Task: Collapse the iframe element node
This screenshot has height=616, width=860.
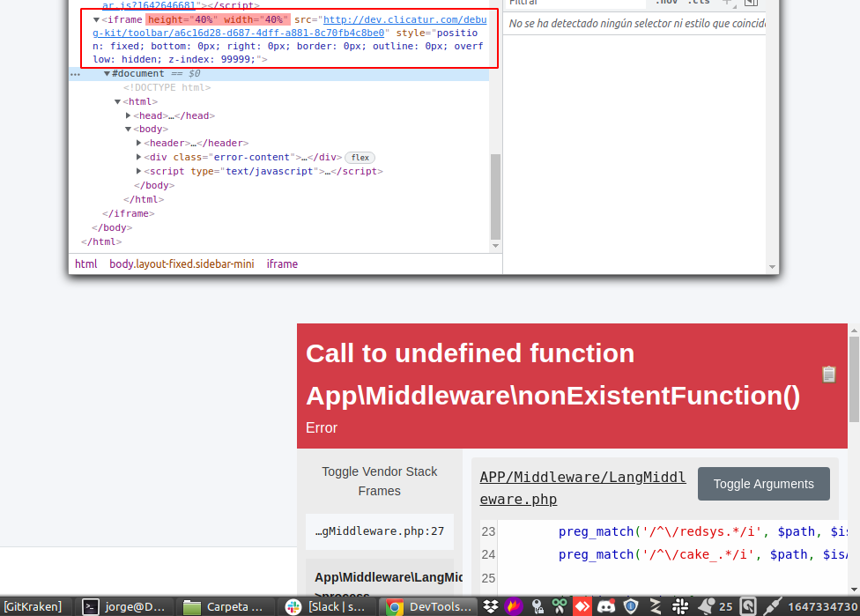Action: [x=96, y=19]
